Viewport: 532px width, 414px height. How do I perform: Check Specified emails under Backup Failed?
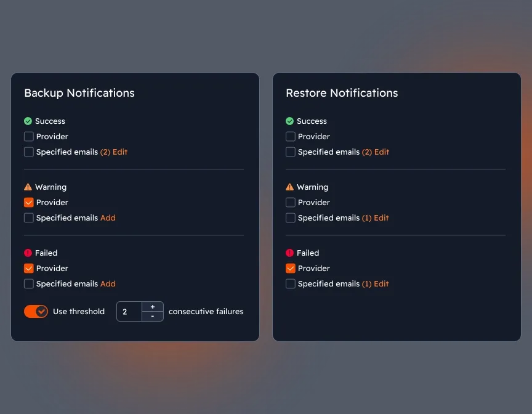point(28,283)
